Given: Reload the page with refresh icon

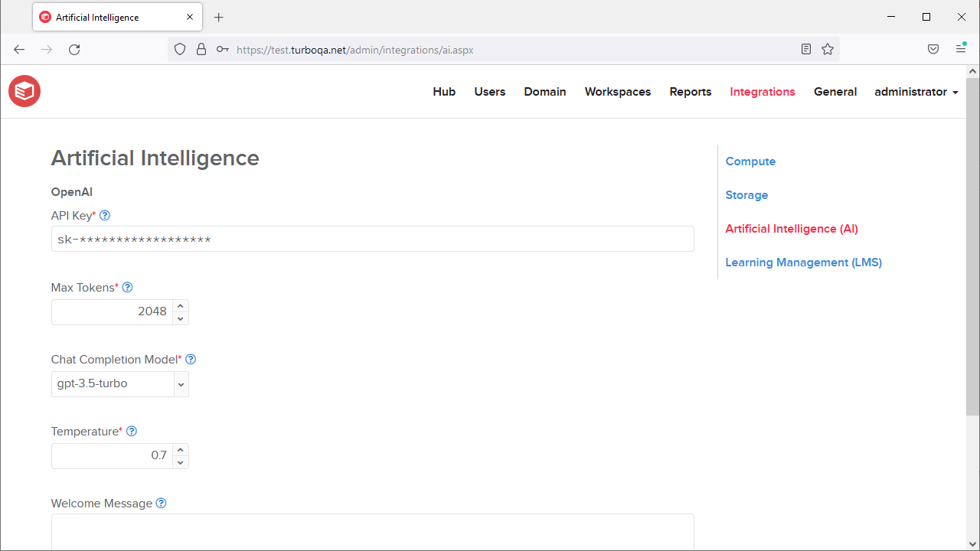Looking at the screenshot, I should tap(74, 49).
